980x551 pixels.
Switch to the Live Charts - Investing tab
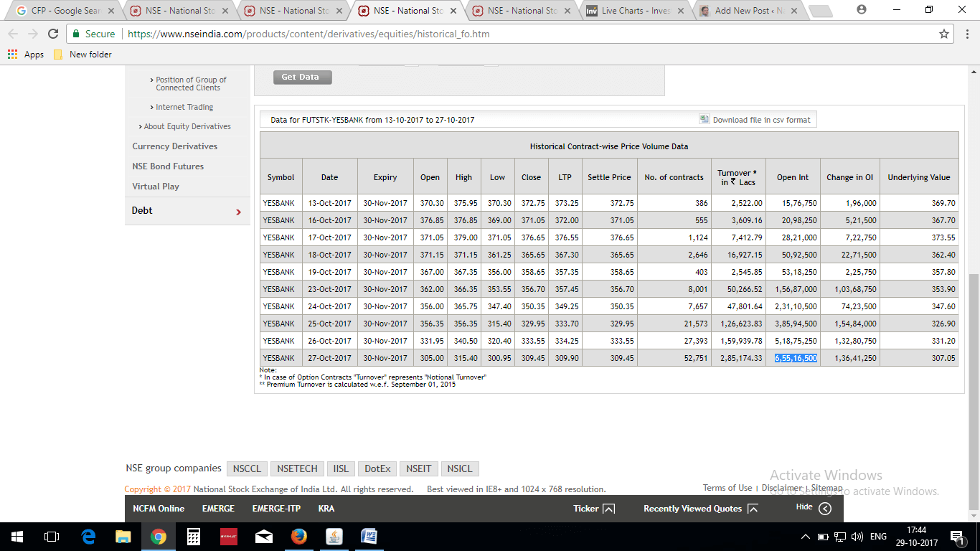click(x=634, y=11)
